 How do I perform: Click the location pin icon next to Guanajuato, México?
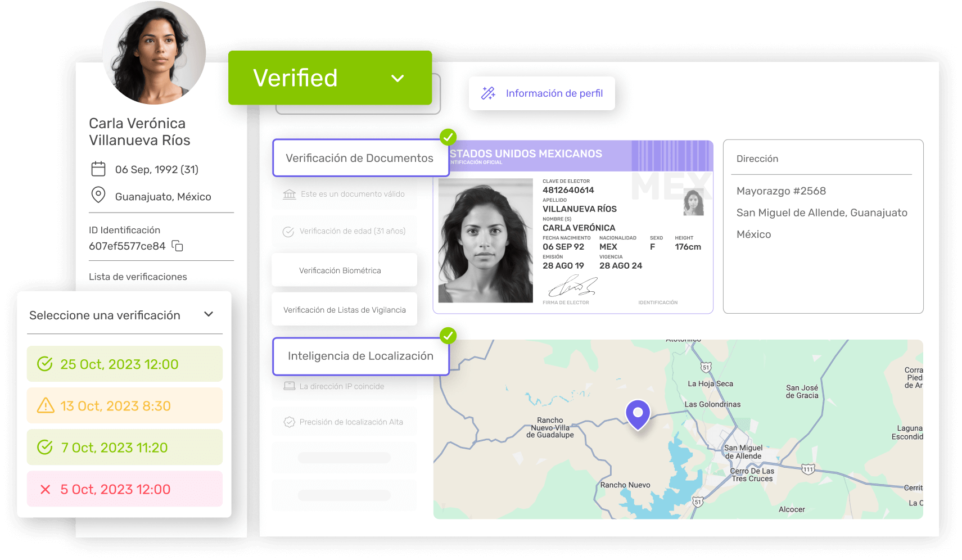click(x=98, y=196)
